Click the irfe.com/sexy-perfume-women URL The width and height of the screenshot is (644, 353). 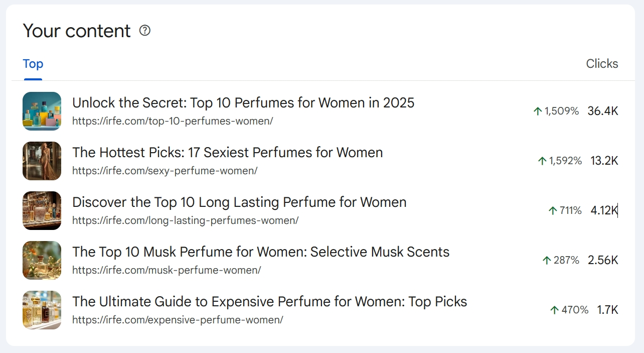165,171
